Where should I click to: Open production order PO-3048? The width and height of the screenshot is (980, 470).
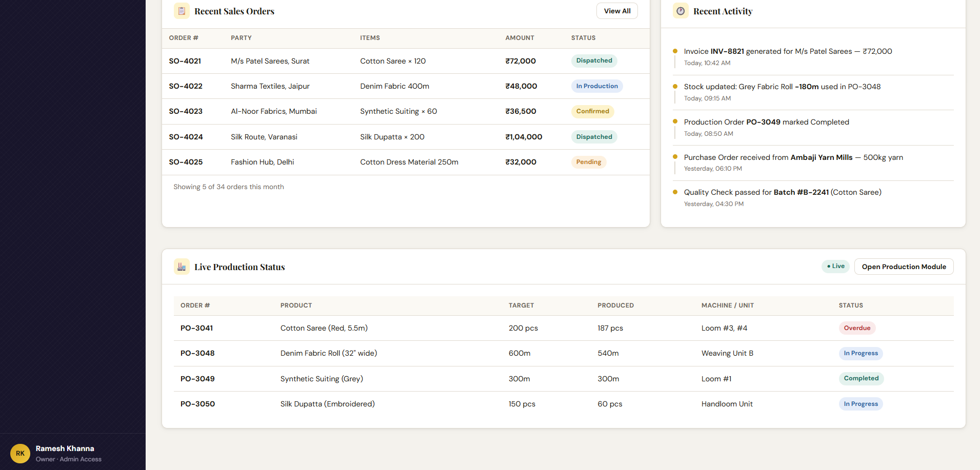coord(197,353)
